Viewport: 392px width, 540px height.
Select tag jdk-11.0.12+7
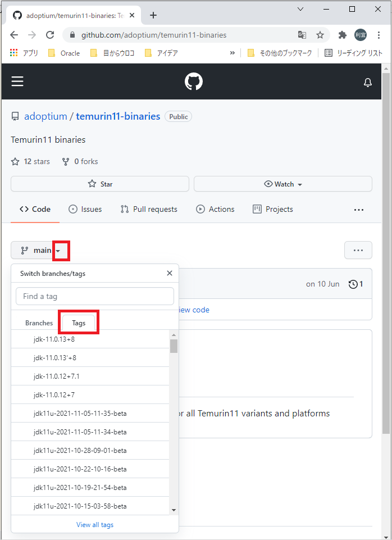(90, 395)
